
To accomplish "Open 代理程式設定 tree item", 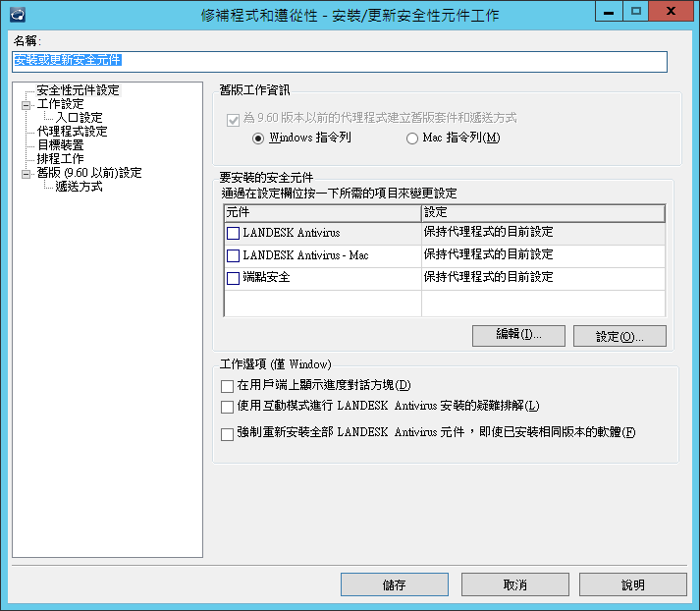I will (x=72, y=132).
